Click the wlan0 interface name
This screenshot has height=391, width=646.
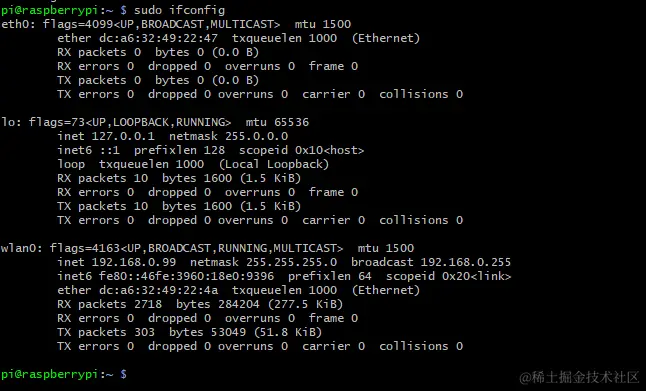point(21,248)
